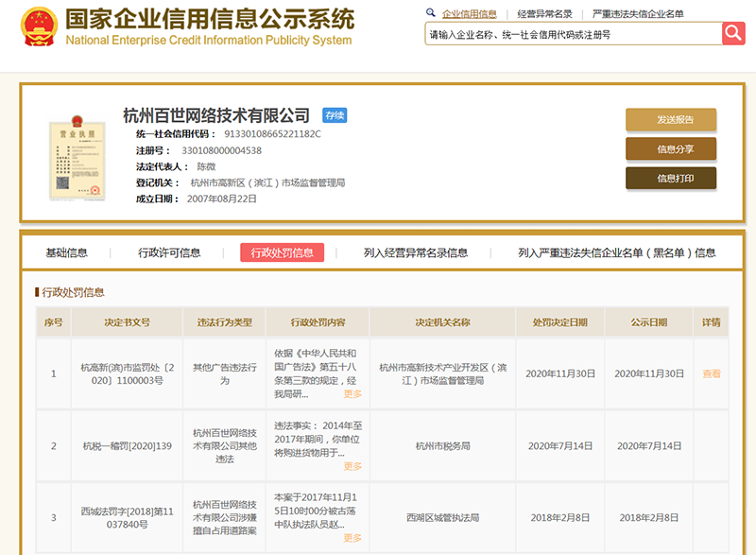Click the company name 杭州百世网络技术有限公司

(216, 115)
